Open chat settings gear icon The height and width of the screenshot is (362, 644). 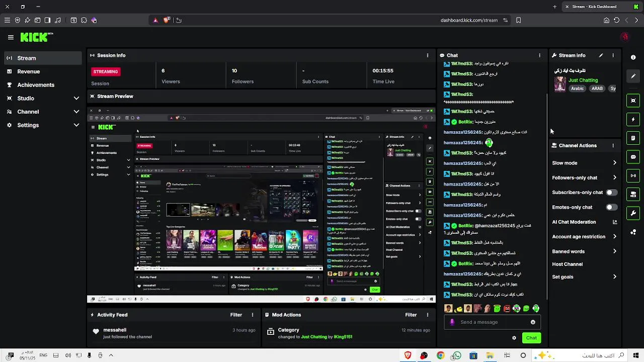[514, 338]
